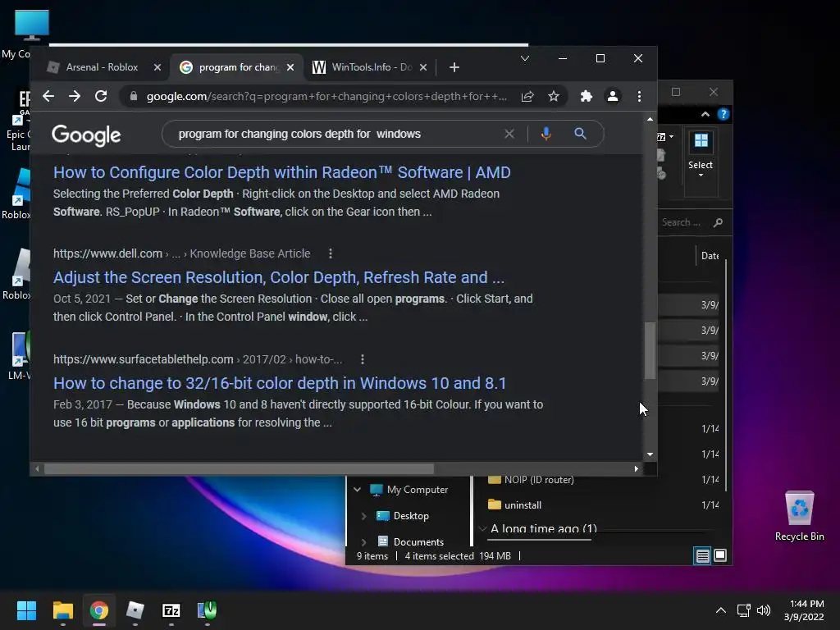The height and width of the screenshot is (630, 840).
Task: Expand the Desktop tree node
Action: [363, 516]
